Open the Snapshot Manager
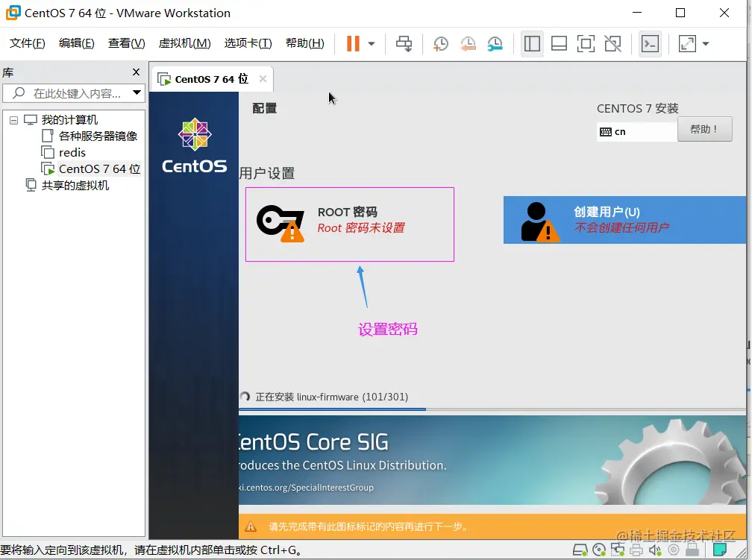This screenshot has height=560, width=752. [495, 44]
